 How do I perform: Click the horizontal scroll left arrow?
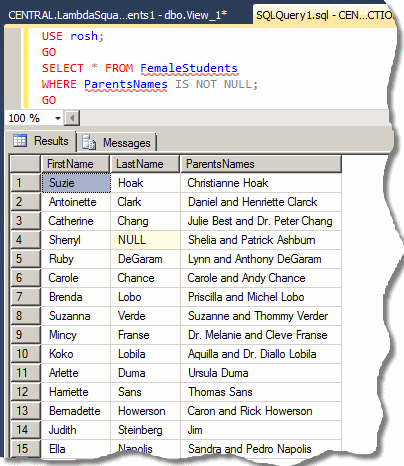72,118
